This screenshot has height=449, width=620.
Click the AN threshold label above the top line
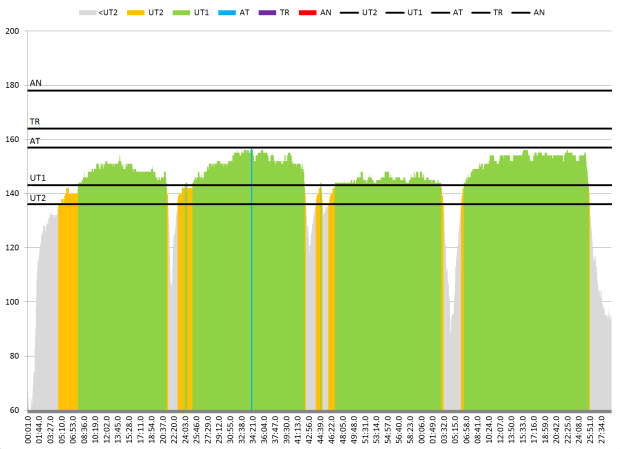click(36, 84)
